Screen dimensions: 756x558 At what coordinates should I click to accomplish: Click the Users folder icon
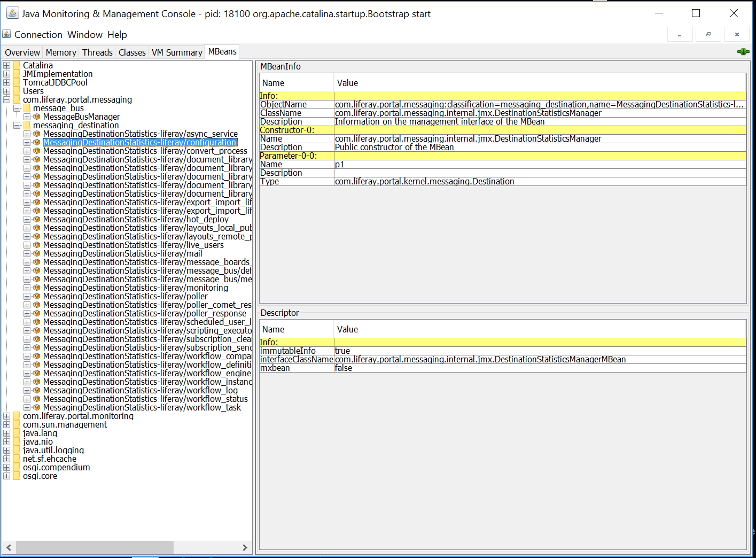tap(17, 91)
